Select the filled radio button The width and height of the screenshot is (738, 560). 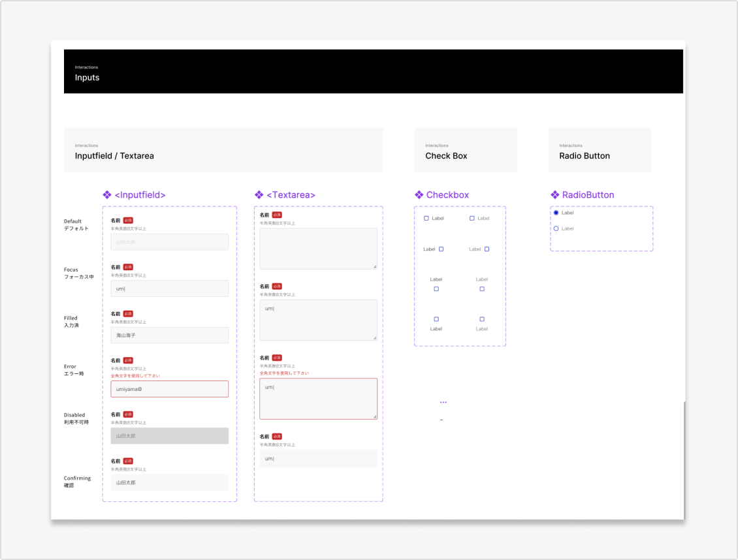coord(556,213)
